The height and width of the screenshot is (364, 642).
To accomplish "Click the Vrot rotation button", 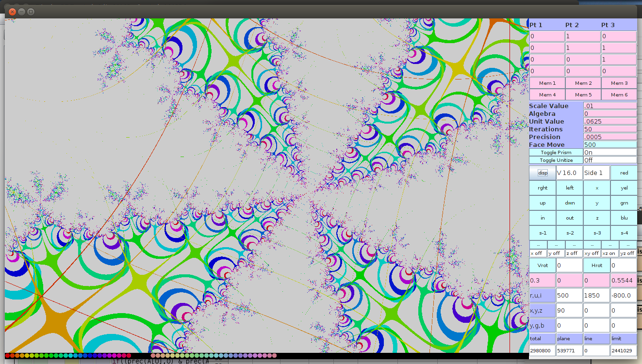I will click(543, 266).
